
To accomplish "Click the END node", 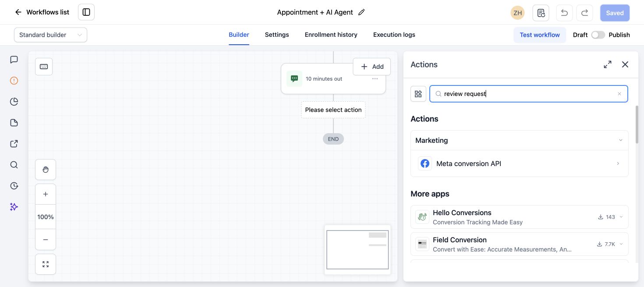I will click(333, 139).
